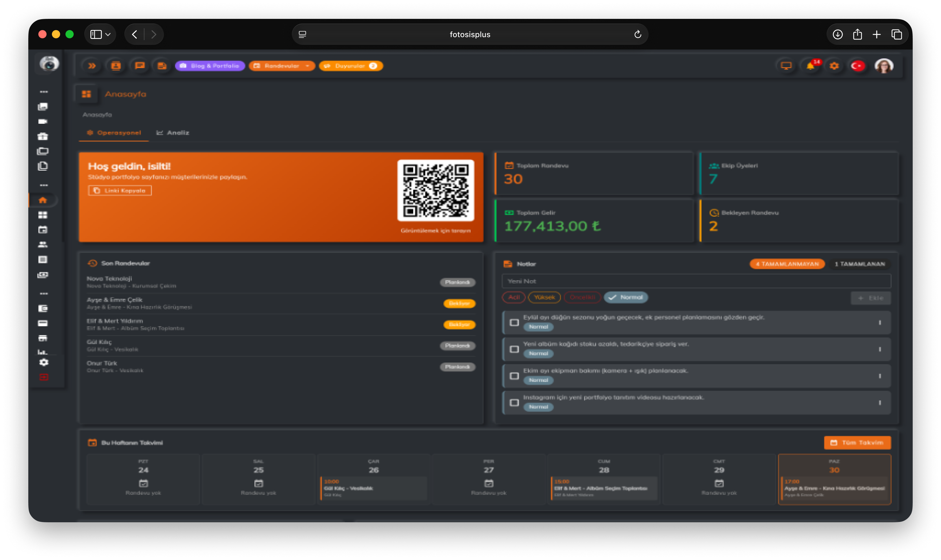This screenshot has width=941, height=560.
Task: Select the Nova Teknoloji appointment row
Action: pos(281,282)
